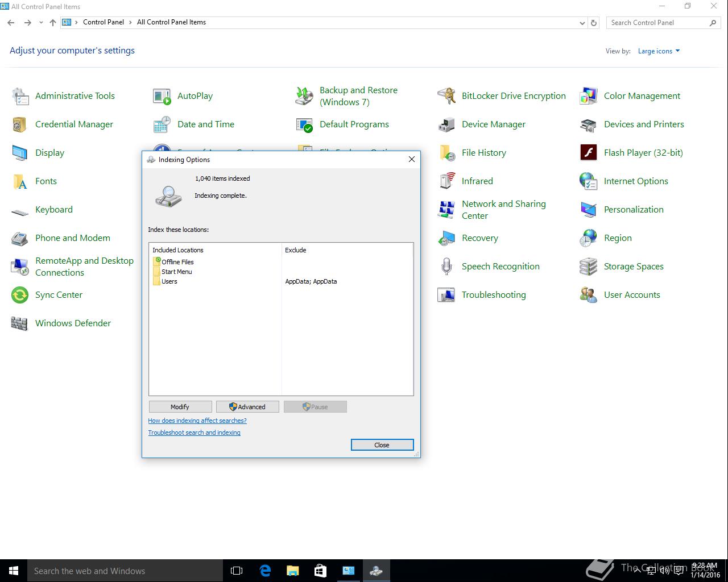This screenshot has height=582, width=728.
Task: Launch Microsoft Edge from the taskbar
Action: point(265,571)
